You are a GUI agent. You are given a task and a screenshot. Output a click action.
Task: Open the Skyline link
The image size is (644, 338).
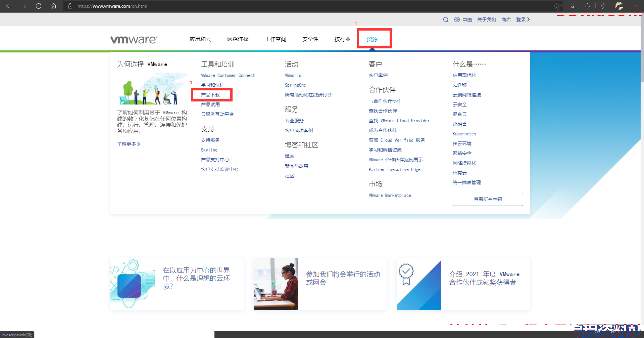(x=209, y=150)
